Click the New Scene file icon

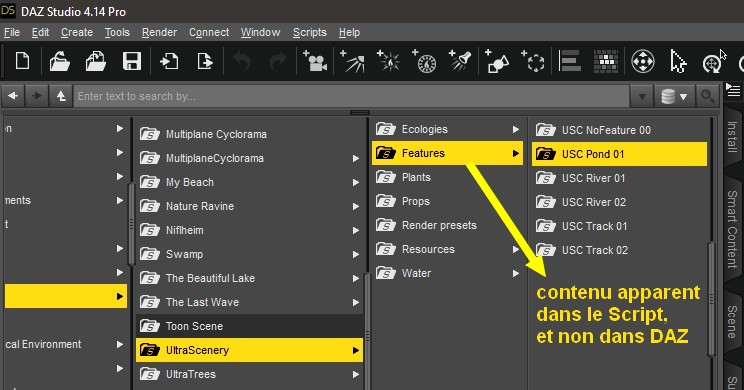(22, 62)
